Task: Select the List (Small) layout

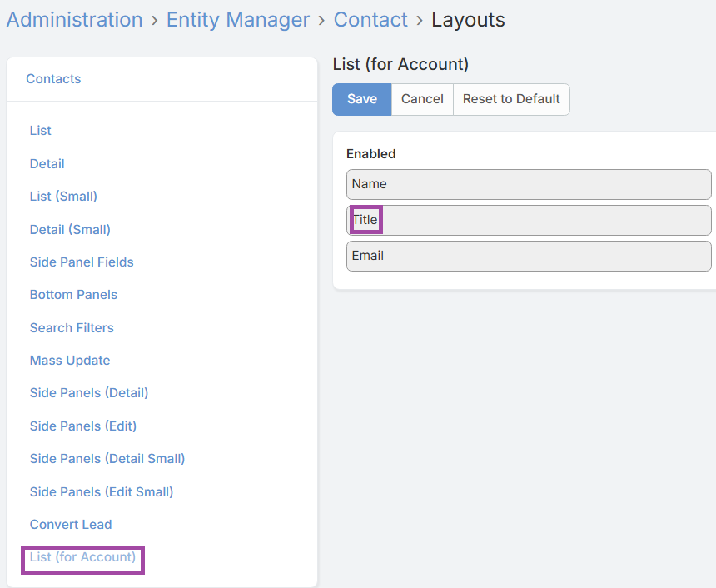Action: point(63,197)
